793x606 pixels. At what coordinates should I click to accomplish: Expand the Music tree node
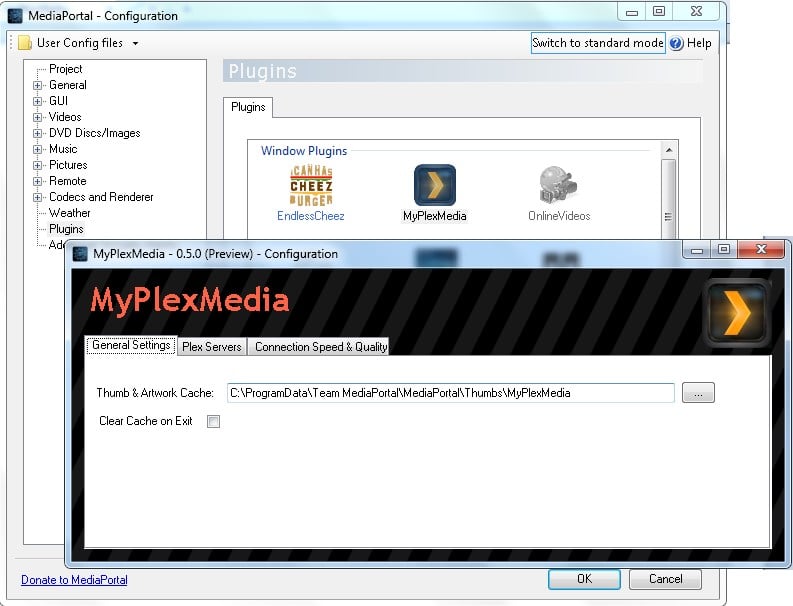click(37, 149)
